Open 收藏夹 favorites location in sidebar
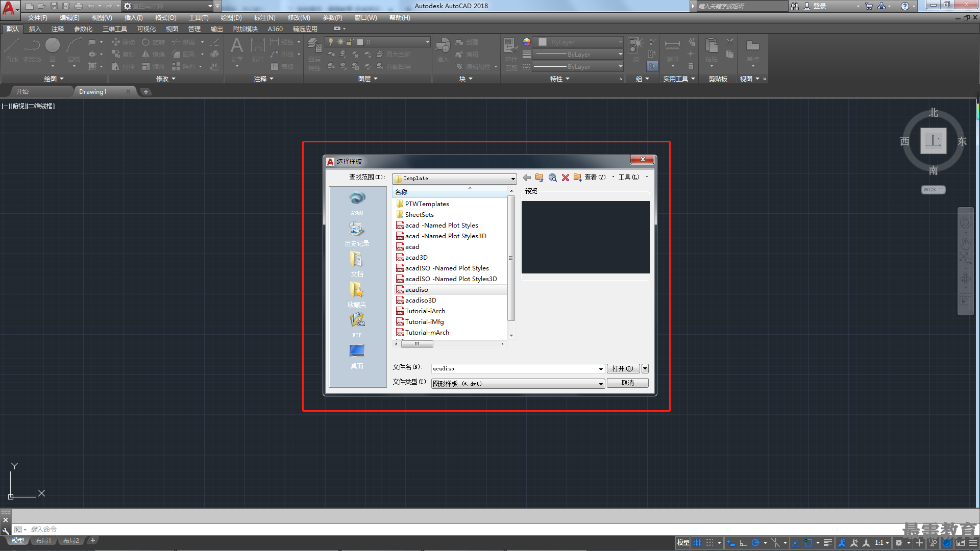 tap(357, 295)
